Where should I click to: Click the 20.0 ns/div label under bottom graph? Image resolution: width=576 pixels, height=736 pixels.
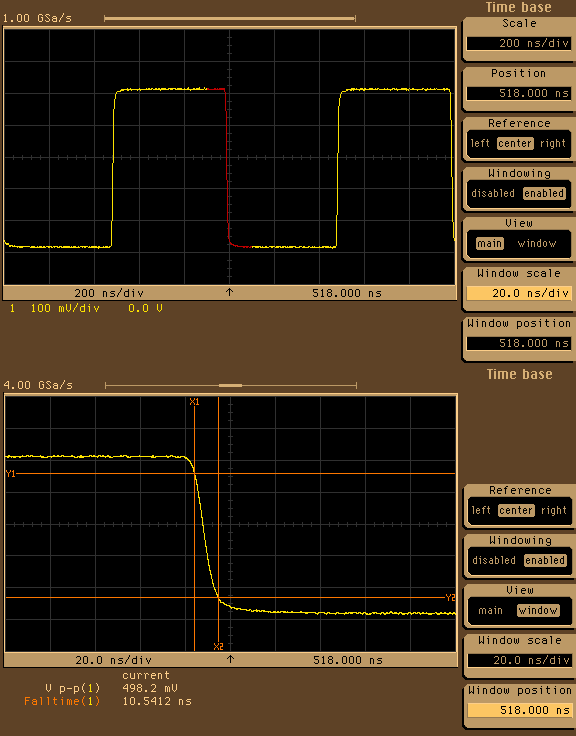(x=114, y=660)
